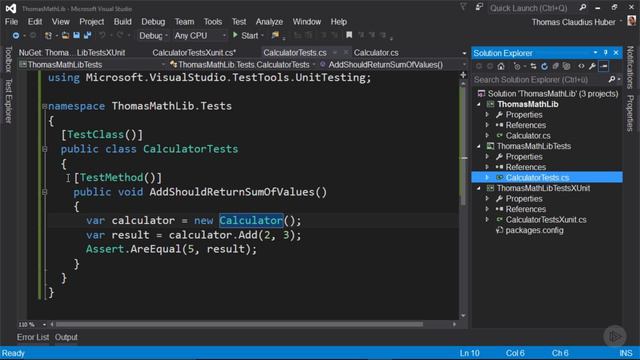
Task: Open the Analyze menu
Action: point(269,22)
